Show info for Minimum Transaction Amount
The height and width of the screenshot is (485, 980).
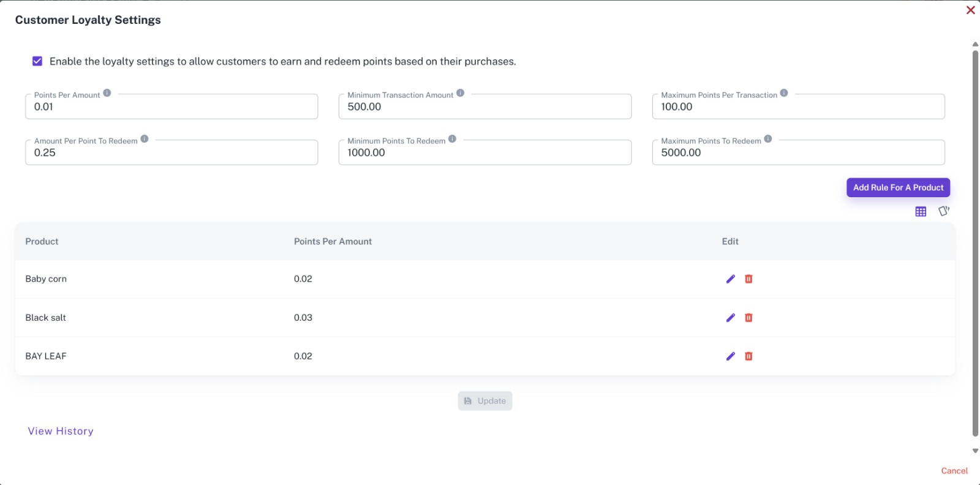pyautogui.click(x=461, y=93)
